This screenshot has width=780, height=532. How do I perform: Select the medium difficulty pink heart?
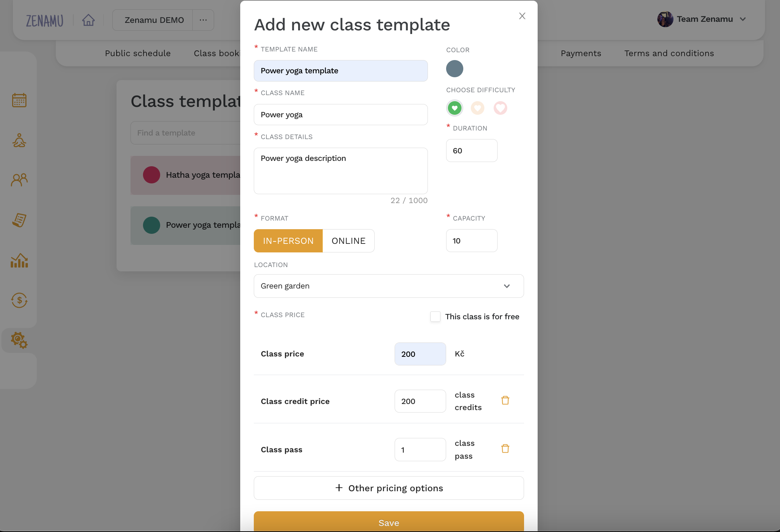coord(478,107)
